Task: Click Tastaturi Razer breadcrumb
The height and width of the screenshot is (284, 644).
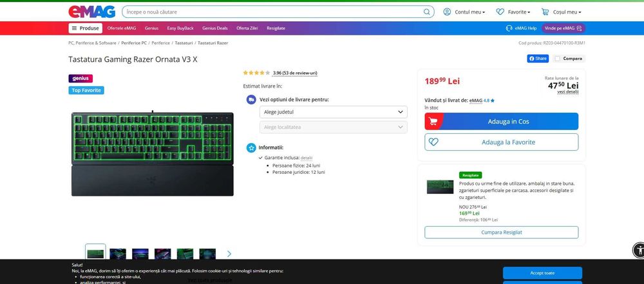Action: click(213, 43)
